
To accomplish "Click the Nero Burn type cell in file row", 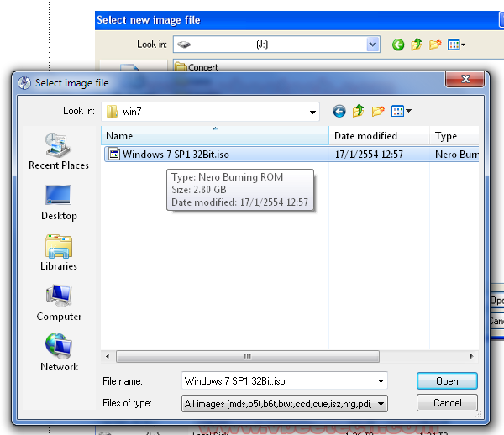I will coord(456,155).
